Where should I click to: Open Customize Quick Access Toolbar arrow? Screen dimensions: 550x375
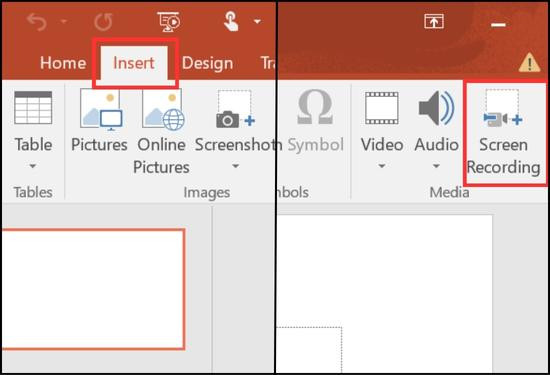(x=257, y=22)
